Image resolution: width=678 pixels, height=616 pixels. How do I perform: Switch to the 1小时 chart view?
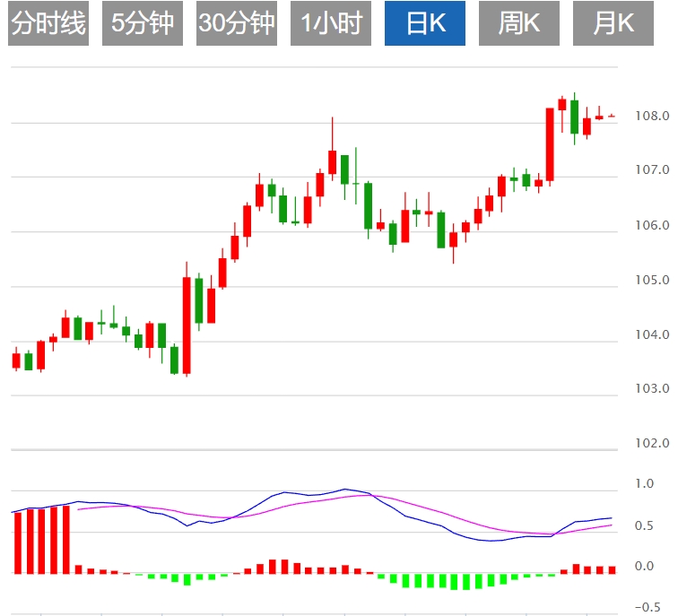point(331,23)
